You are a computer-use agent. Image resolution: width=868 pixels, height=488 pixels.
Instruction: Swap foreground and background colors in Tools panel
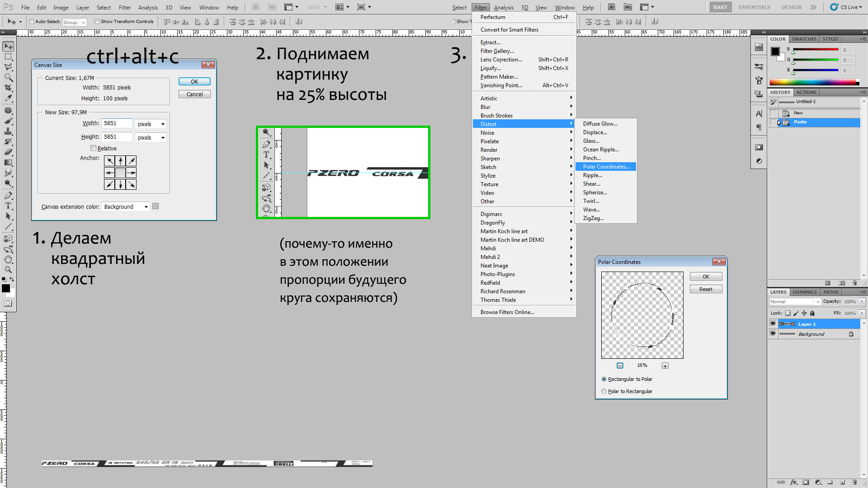tap(12, 280)
